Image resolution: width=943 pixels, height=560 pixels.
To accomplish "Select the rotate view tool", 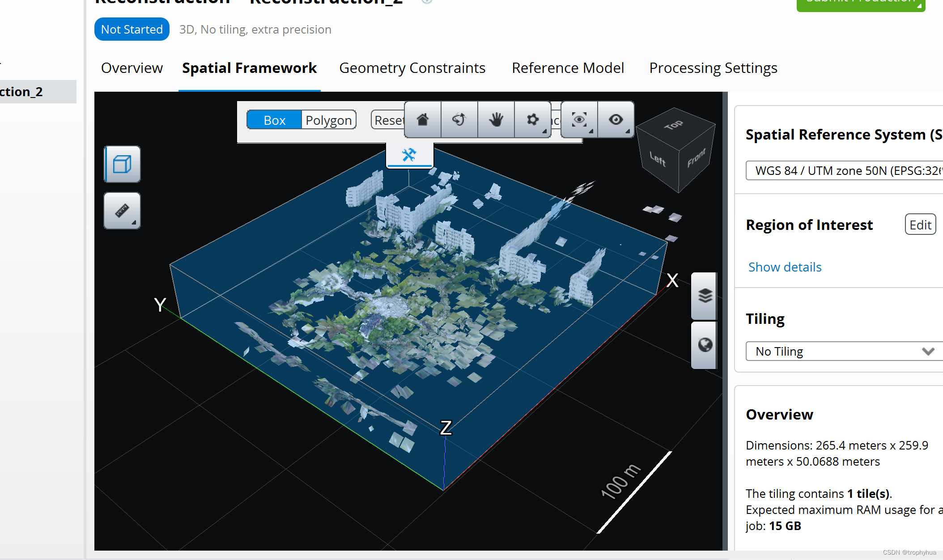I will pos(459,120).
